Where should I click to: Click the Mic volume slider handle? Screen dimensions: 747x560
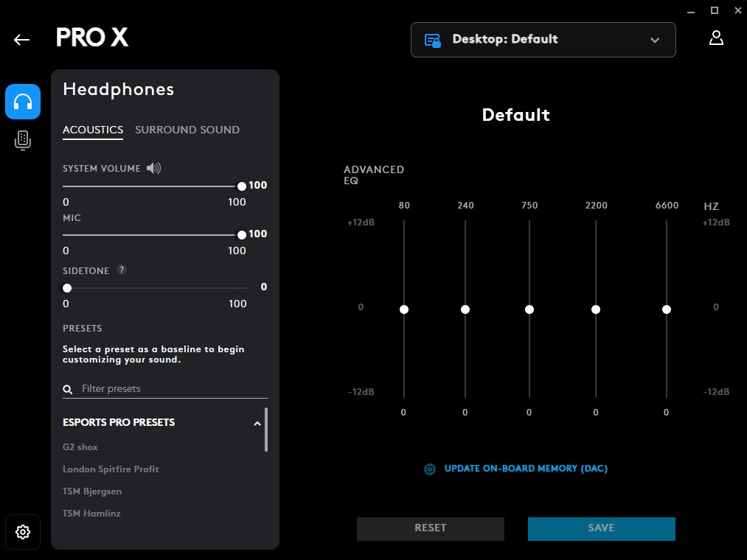(x=242, y=235)
